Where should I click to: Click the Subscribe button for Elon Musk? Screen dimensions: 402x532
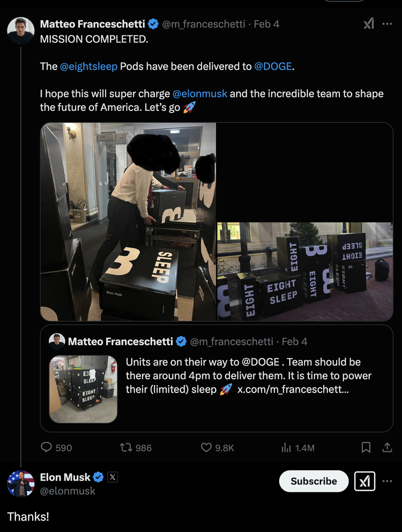coord(314,481)
